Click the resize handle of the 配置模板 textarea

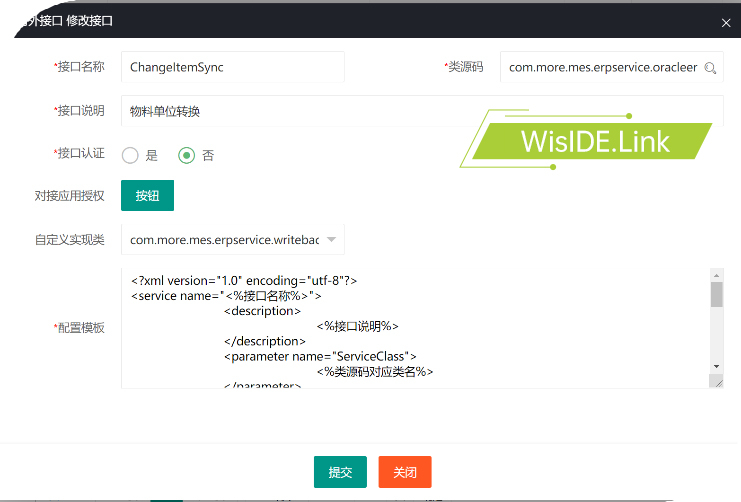[716, 381]
